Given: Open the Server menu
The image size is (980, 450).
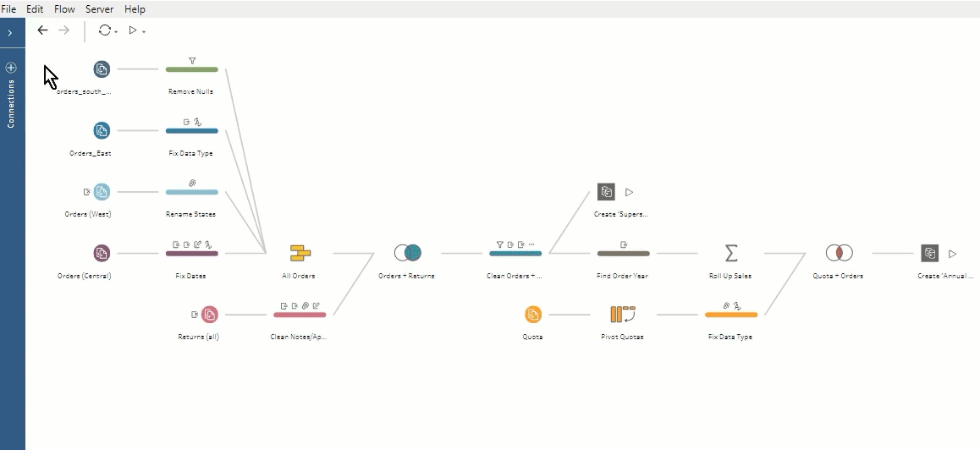Looking at the screenshot, I should pos(99,9).
